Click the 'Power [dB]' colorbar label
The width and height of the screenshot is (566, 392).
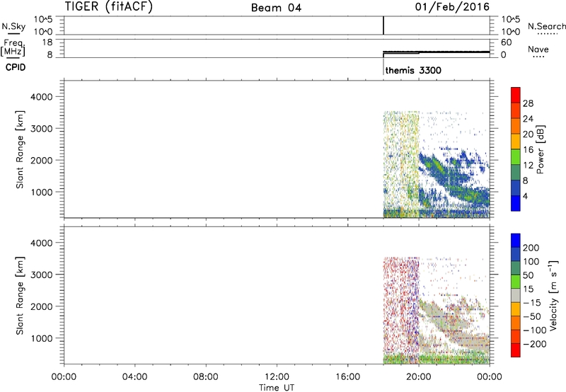540,149
